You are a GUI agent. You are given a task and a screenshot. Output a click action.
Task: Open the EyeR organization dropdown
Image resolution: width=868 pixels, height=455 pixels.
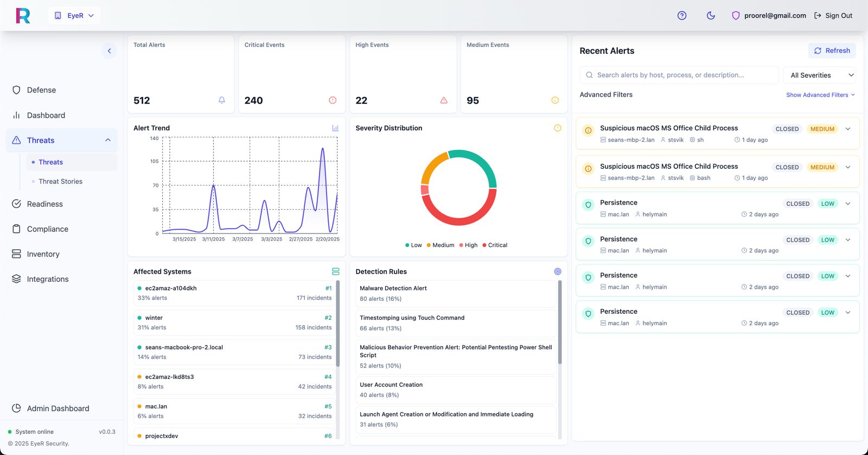tap(74, 16)
